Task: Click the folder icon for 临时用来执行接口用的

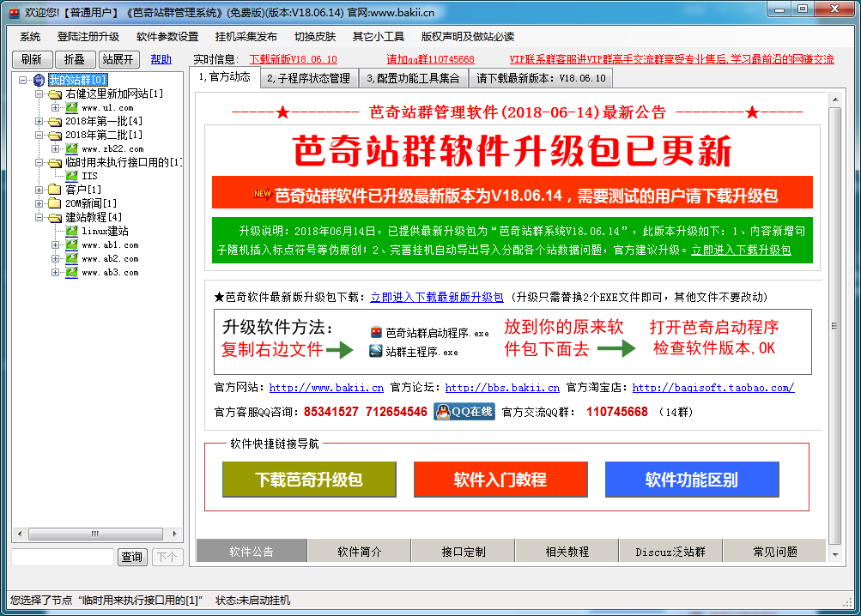Action: pyautogui.click(x=55, y=162)
